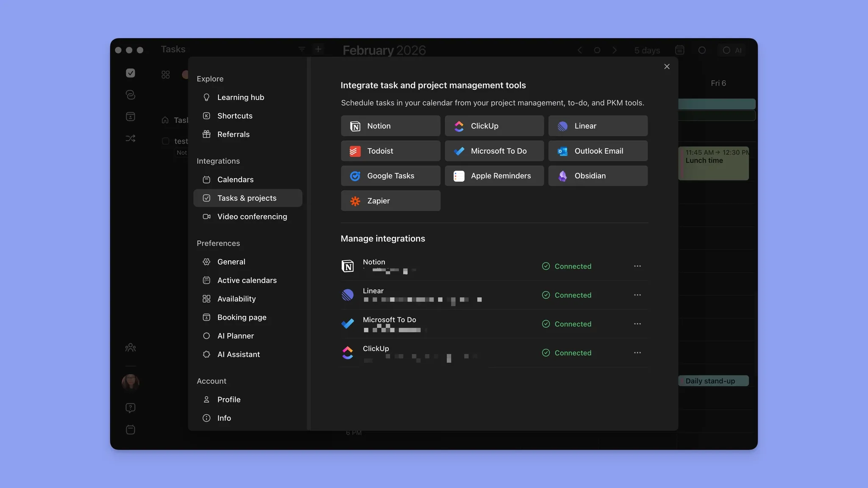Viewport: 868px width, 488px height.
Task: Open Referrals in settings sidebar
Action: pyautogui.click(x=248, y=134)
